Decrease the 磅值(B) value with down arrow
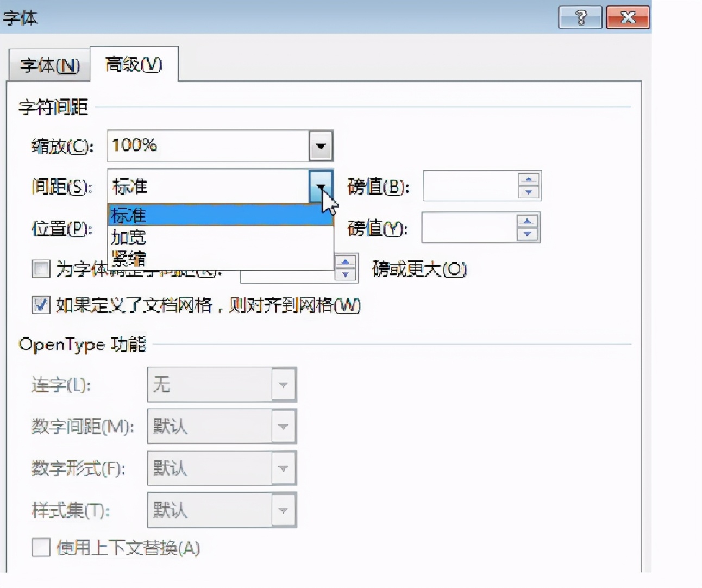 pyautogui.click(x=528, y=192)
